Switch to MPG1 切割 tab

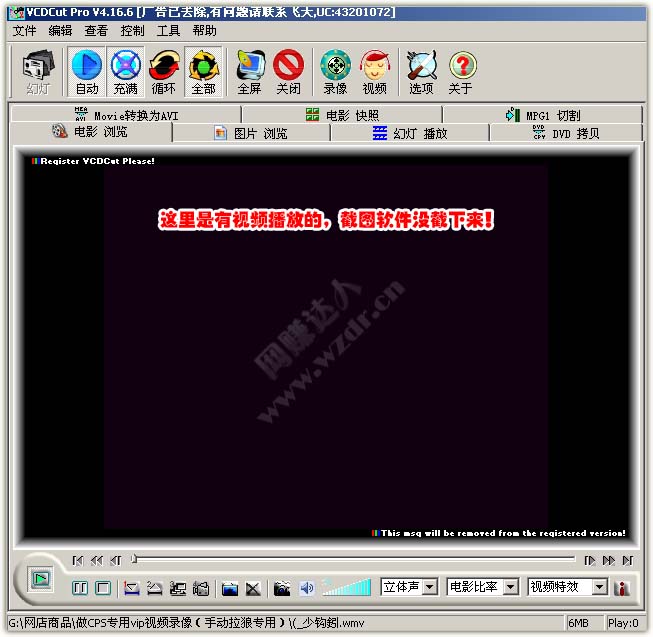click(x=542, y=115)
